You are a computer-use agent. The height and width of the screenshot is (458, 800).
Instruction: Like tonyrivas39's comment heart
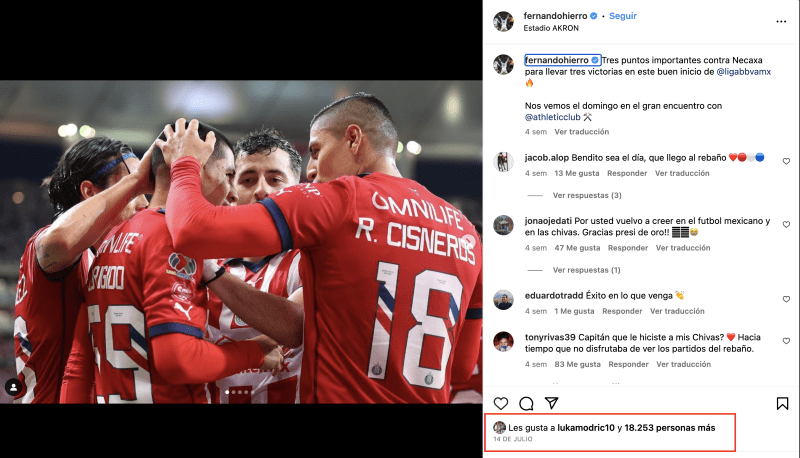[x=786, y=341]
